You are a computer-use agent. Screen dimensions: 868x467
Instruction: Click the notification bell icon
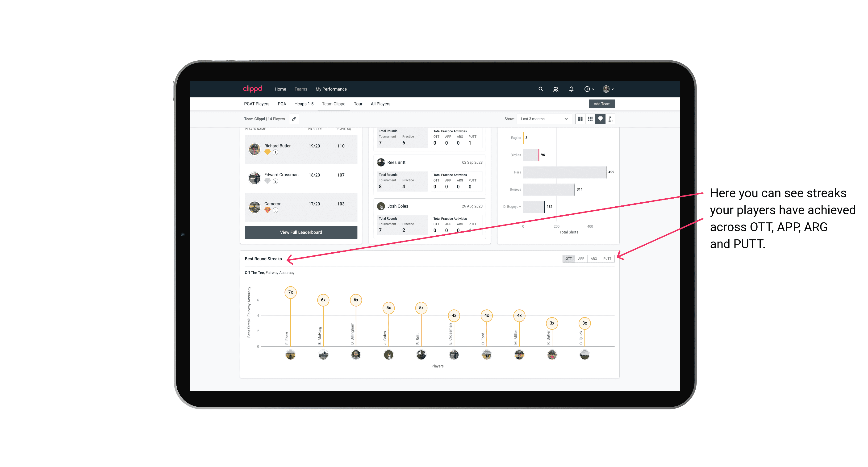(x=570, y=89)
